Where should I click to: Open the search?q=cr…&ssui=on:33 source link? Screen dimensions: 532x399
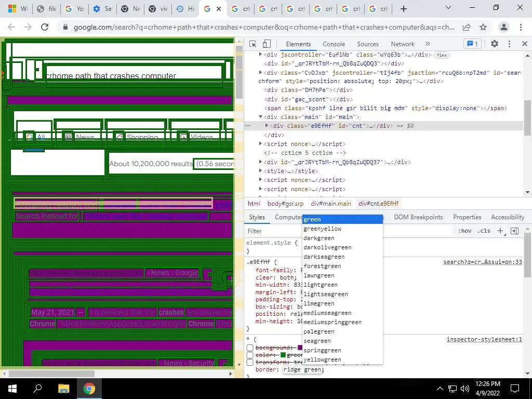[483, 262]
